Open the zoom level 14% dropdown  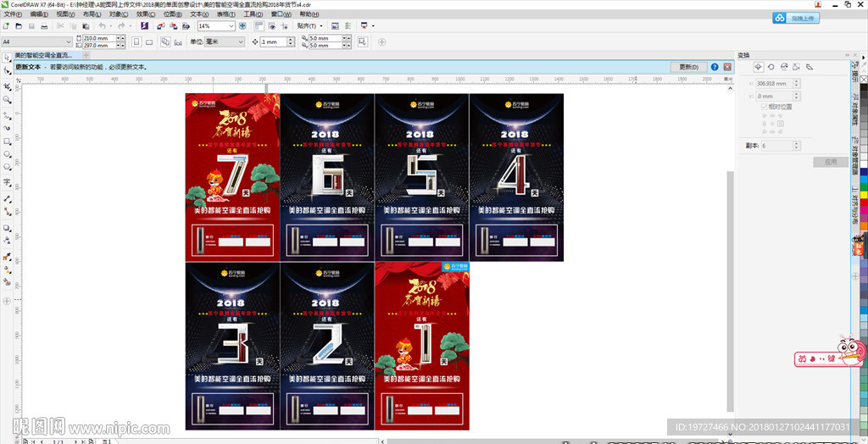[x=231, y=26]
